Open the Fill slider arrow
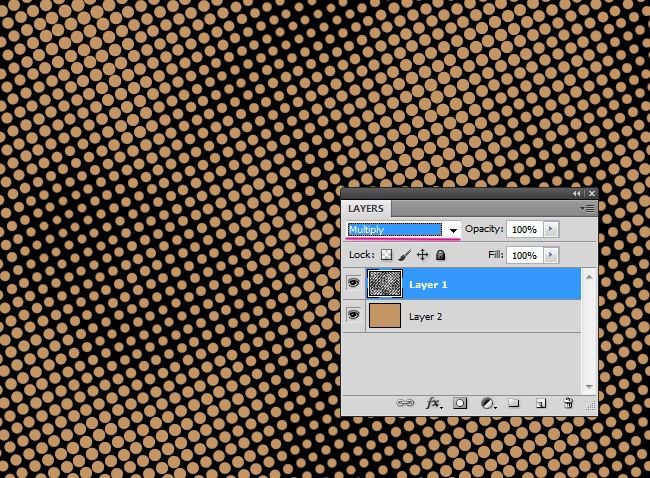The width and height of the screenshot is (650, 478). point(550,255)
